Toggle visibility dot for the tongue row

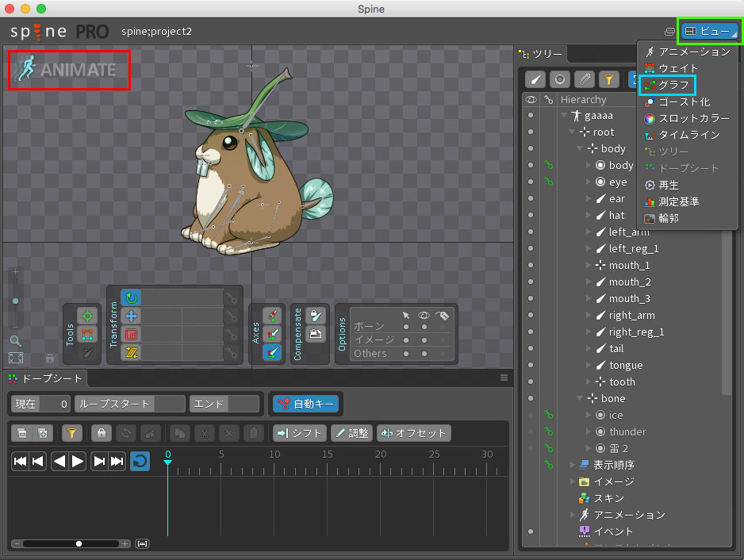point(531,365)
